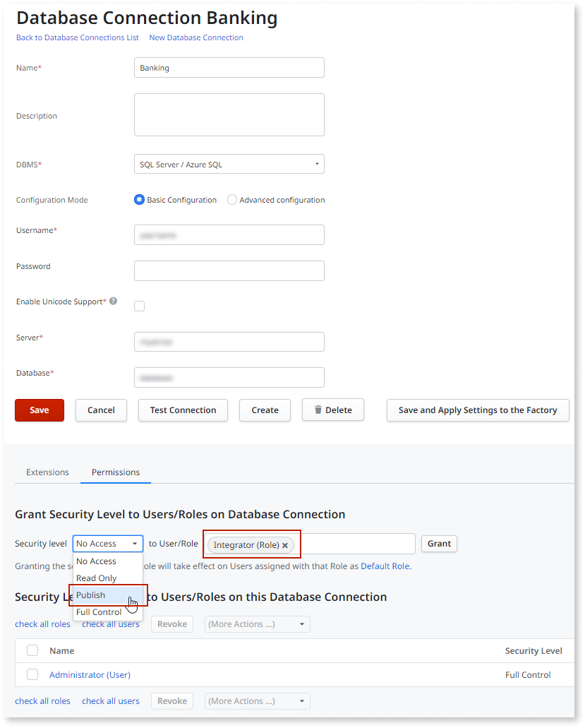Choose Publish in the security level list
Viewport: 585px width, 728px height.
108,595
